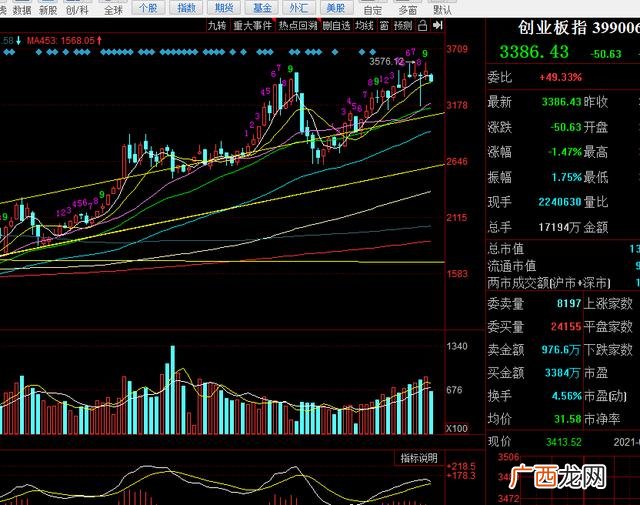Toggle the 均线 moving average lines
640x505 pixels.
pyautogui.click(x=364, y=26)
